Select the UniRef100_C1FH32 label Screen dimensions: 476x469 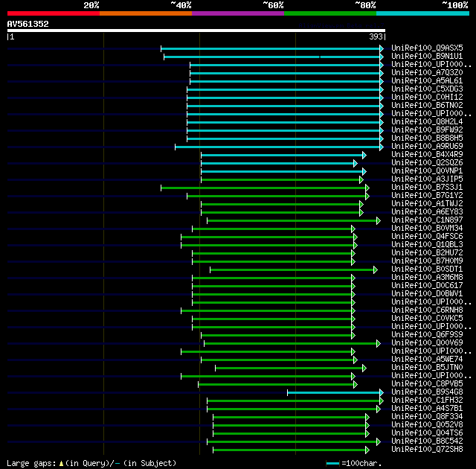point(427,401)
